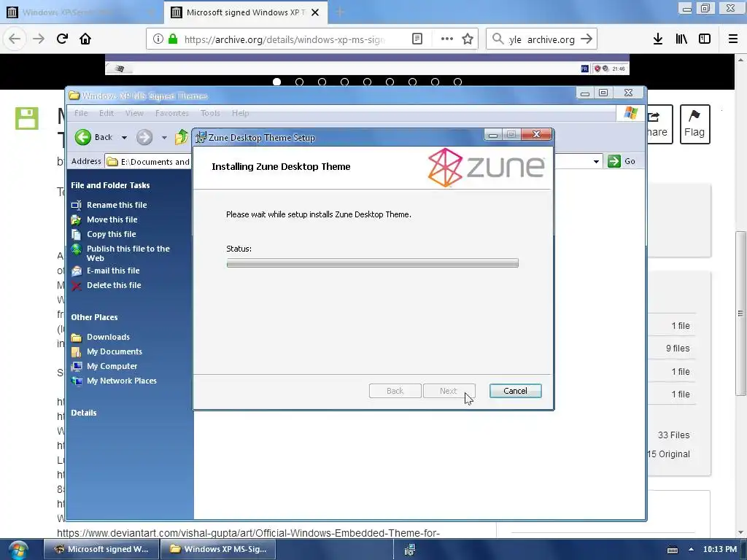Toggle Firefox sidebar icon

[705, 39]
